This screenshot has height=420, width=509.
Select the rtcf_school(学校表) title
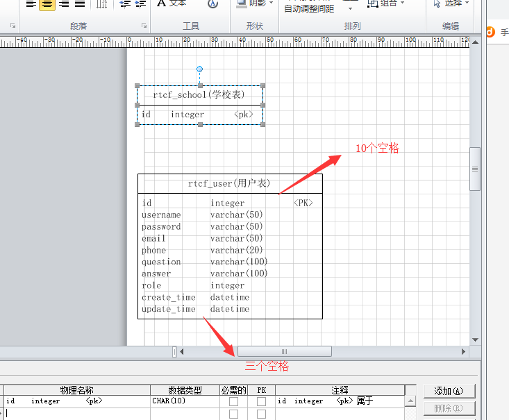click(199, 95)
